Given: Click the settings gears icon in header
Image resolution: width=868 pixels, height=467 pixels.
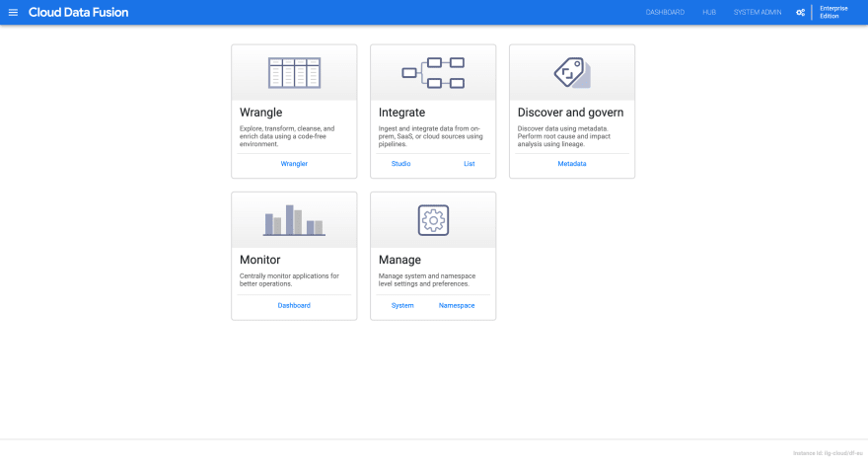Looking at the screenshot, I should tap(801, 12).
